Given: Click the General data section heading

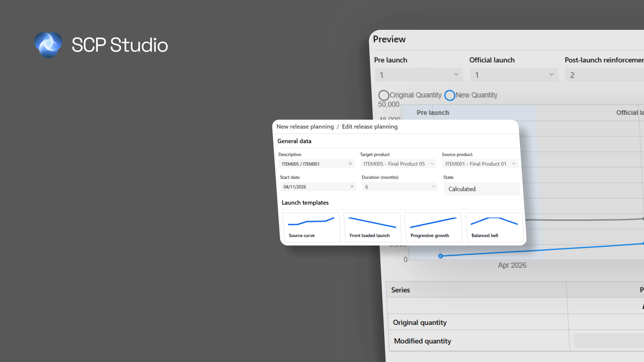Looking at the screenshot, I should pos(294,141).
